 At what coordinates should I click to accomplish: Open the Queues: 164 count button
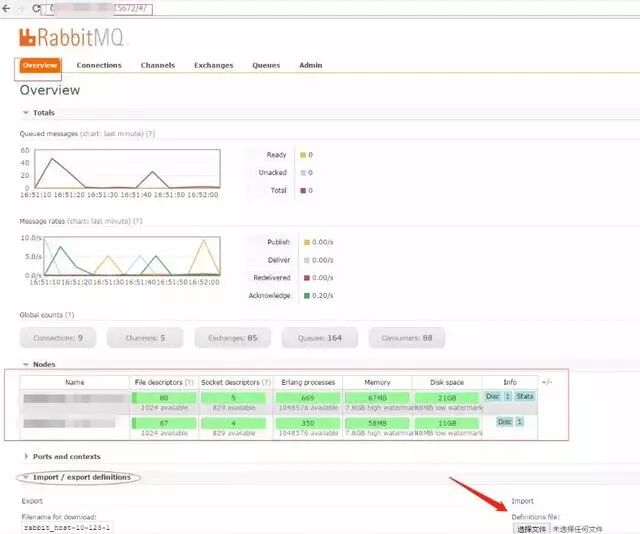(x=320, y=338)
